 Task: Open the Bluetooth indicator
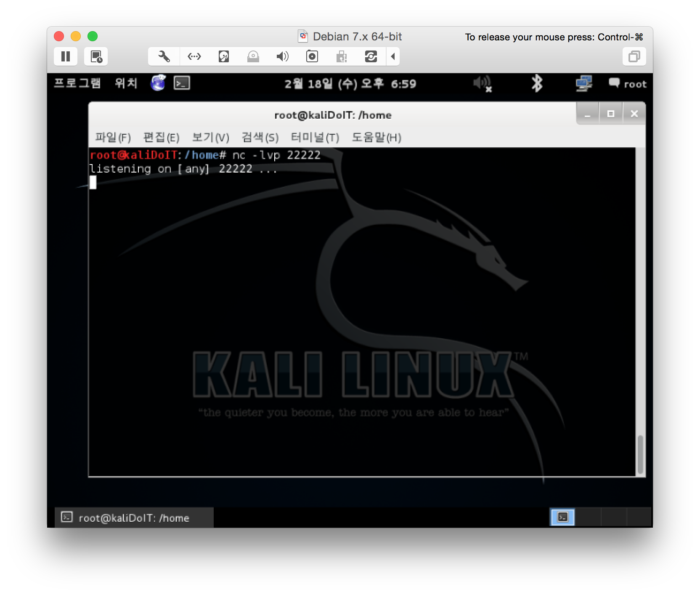coord(537,83)
